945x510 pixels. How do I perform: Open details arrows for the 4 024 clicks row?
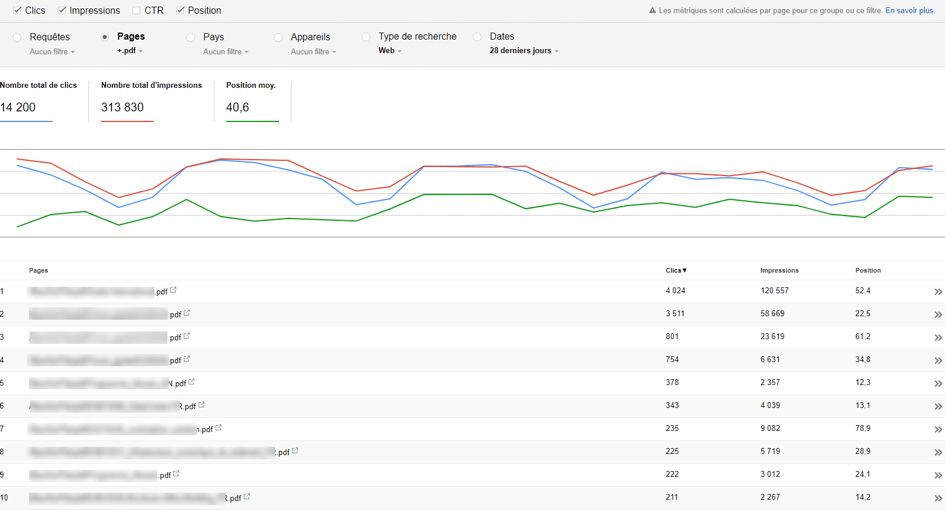938,292
